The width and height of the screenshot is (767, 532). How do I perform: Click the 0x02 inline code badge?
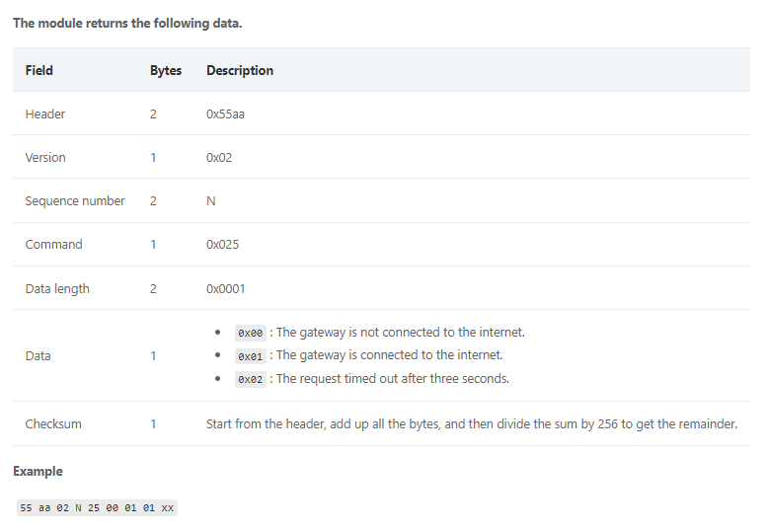[251, 379]
